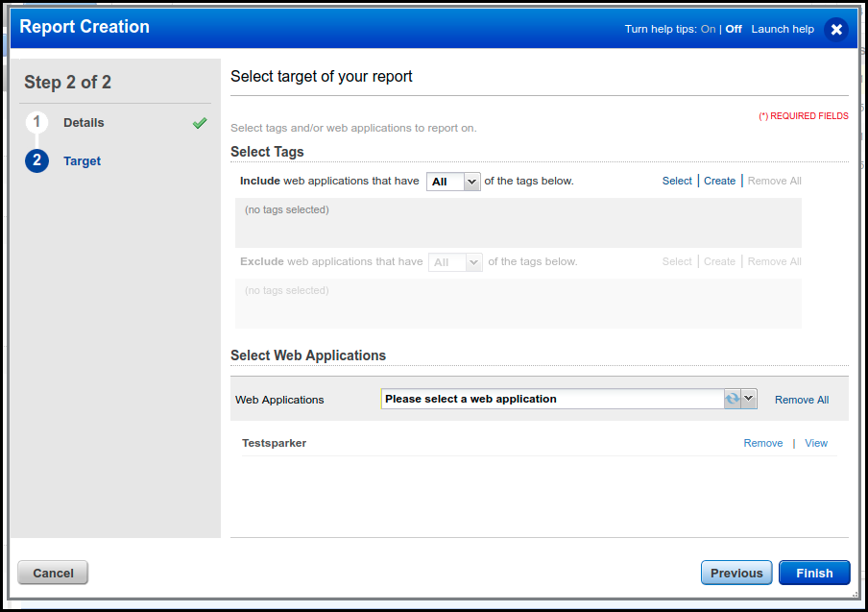Click the green checkmark beside Details

click(x=200, y=123)
